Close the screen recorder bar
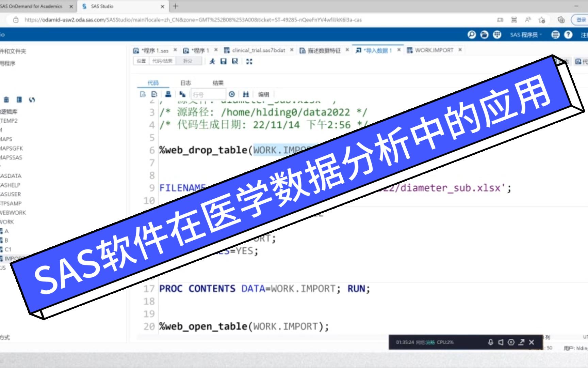 click(532, 342)
